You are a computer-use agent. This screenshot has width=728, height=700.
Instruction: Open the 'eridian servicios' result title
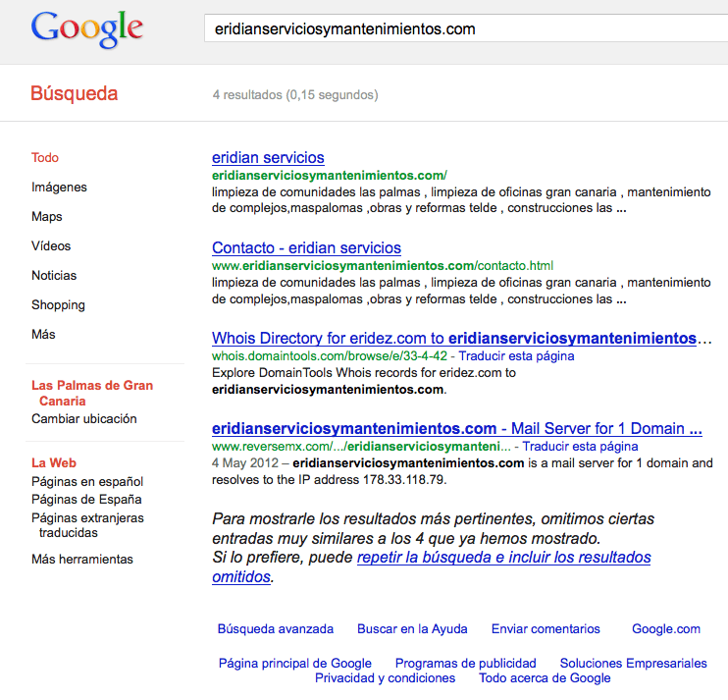coord(268,157)
